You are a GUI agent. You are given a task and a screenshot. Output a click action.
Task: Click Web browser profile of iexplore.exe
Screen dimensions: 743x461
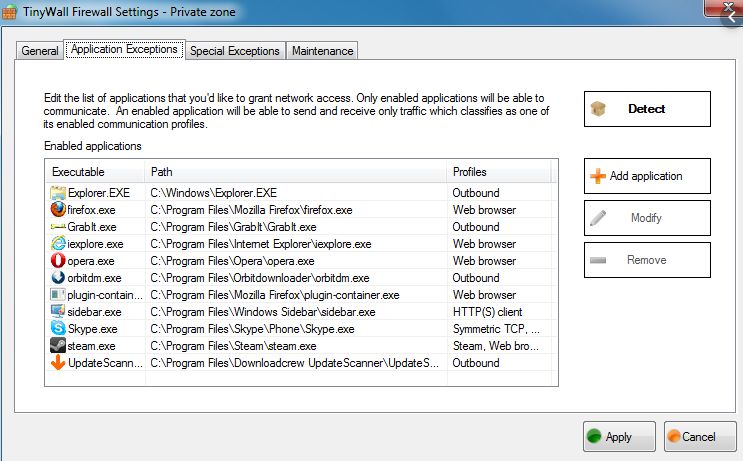(484, 244)
